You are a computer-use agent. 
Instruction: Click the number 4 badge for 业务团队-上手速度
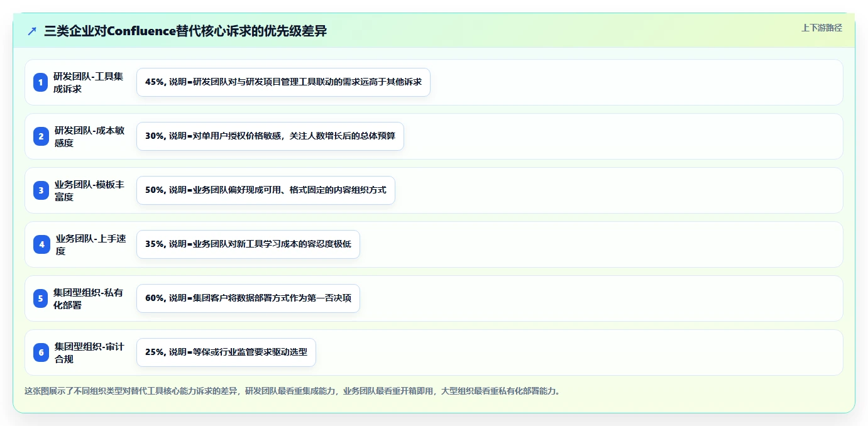click(x=41, y=244)
